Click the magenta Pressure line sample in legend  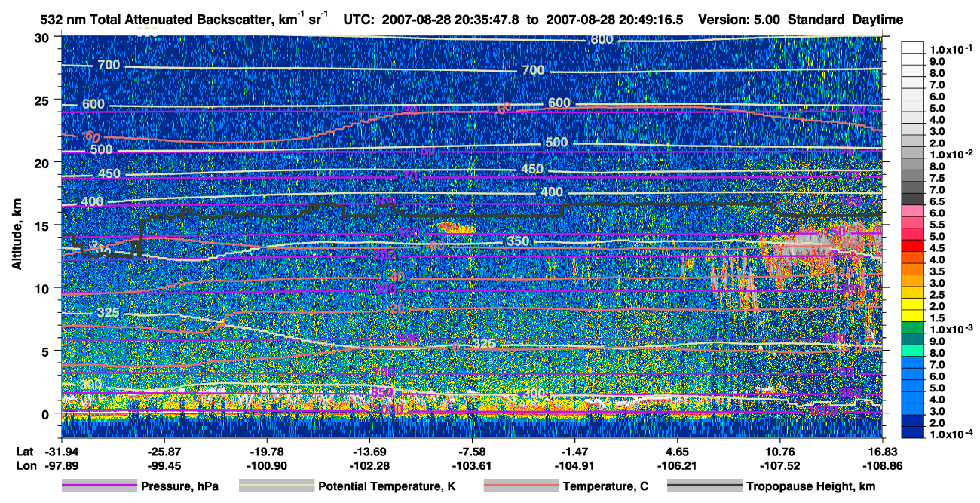coord(100,486)
